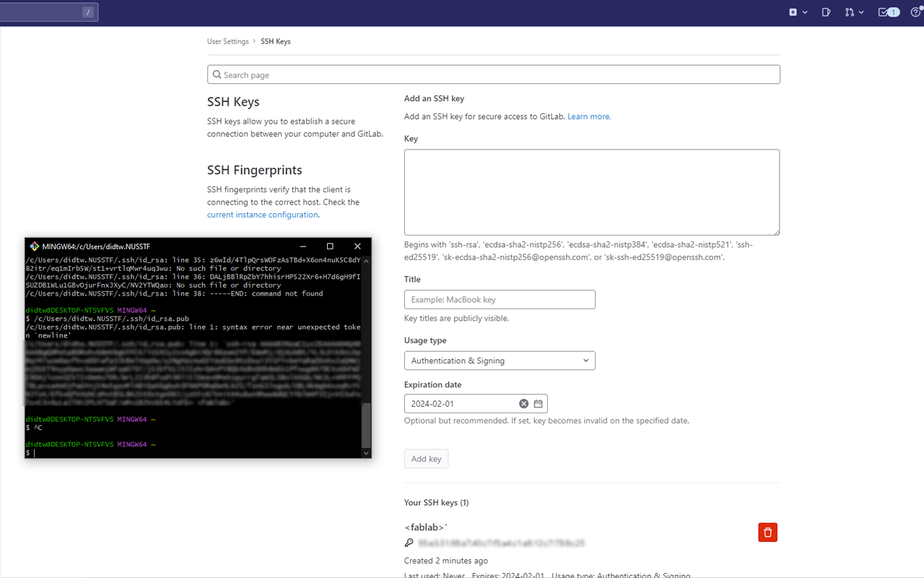The image size is (924, 578).
Task: Click the SSH Fingerprints heading
Action: click(x=255, y=171)
